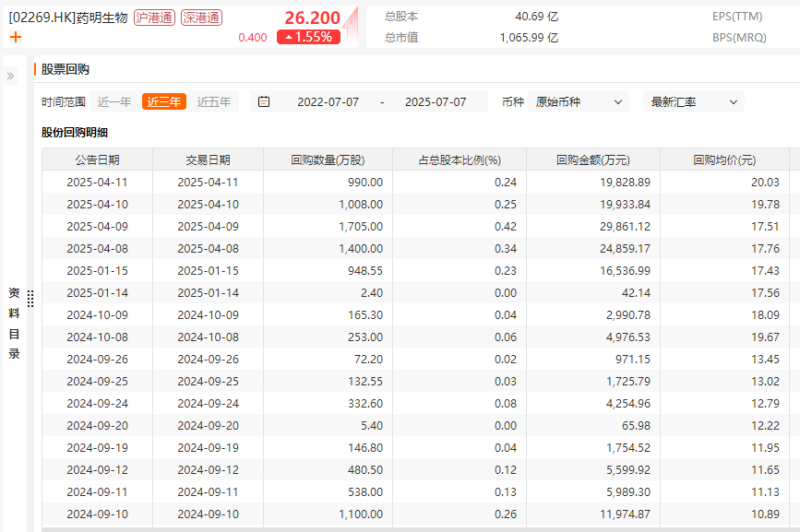Select average price 20.03 cell
The width and height of the screenshot is (800, 532).
click(724, 182)
